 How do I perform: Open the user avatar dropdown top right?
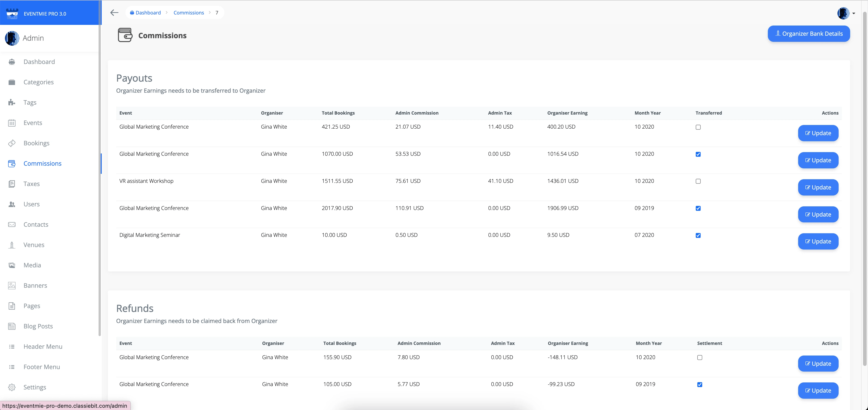pyautogui.click(x=843, y=14)
